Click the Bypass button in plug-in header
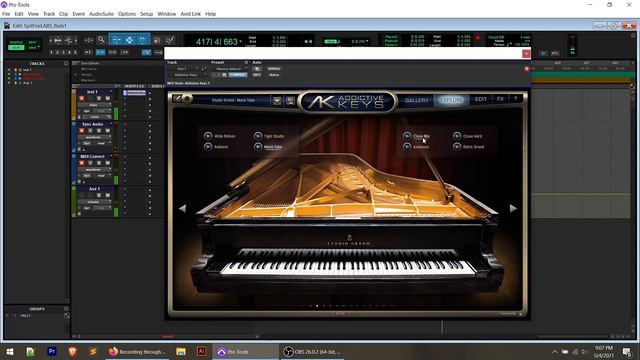The width and height of the screenshot is (640, 360). (x=274, y=69)
